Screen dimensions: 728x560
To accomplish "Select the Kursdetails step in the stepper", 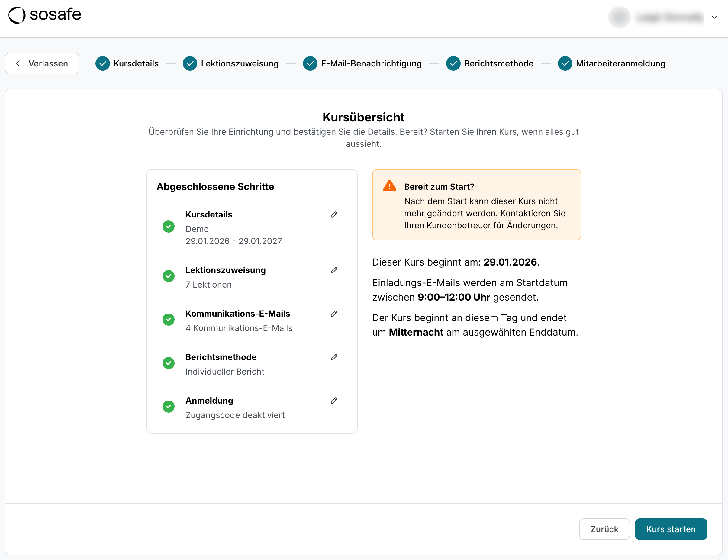I will 136,63.
